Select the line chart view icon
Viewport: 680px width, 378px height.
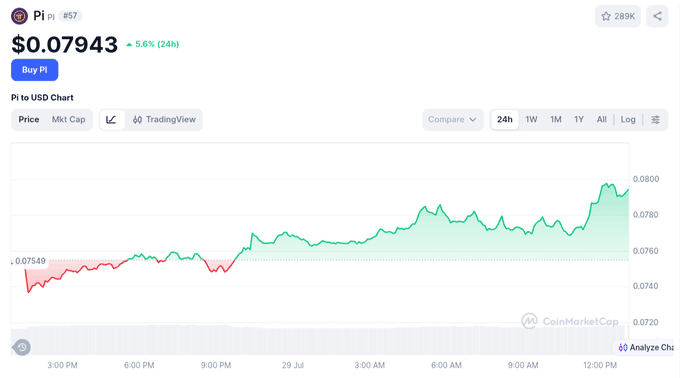111,120
